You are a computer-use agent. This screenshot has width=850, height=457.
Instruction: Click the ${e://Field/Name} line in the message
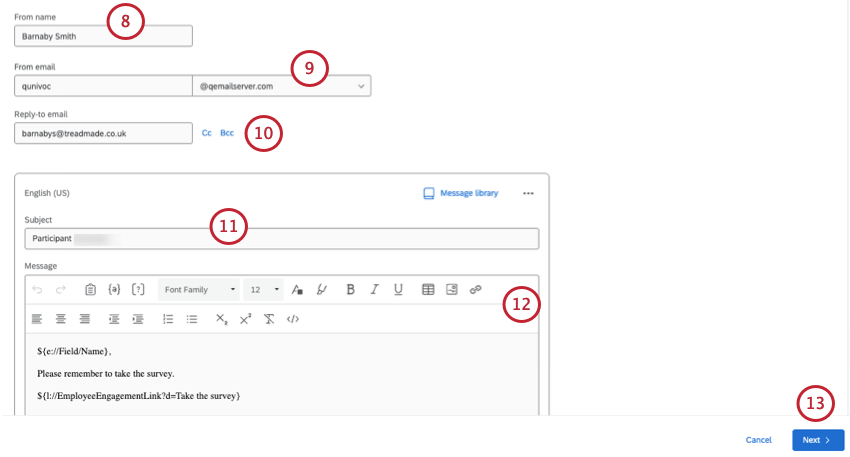coord(74,351)
